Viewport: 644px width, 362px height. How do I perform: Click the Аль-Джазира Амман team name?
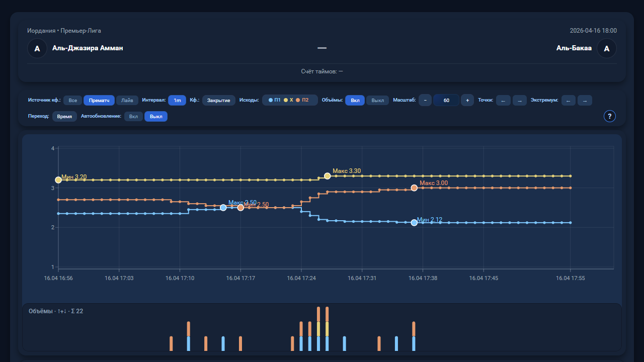tap(88, 48)
